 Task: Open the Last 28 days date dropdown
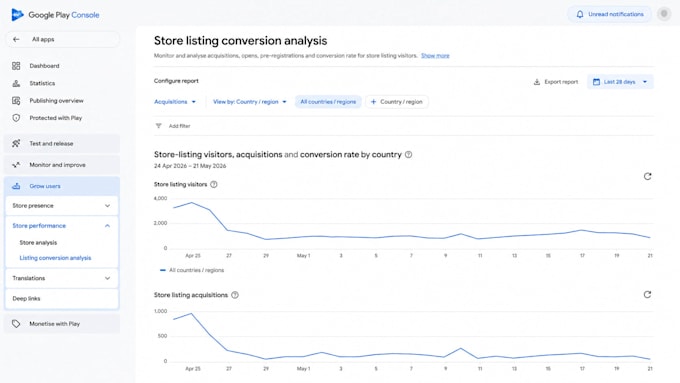[x=620, y=82]
